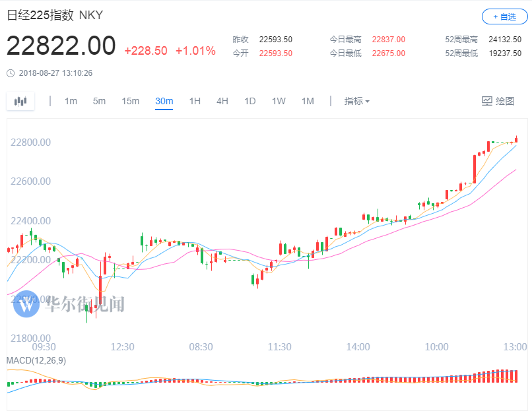Click the candlestick chart type icon
This screenshot has height=415, width=532.
20,101
